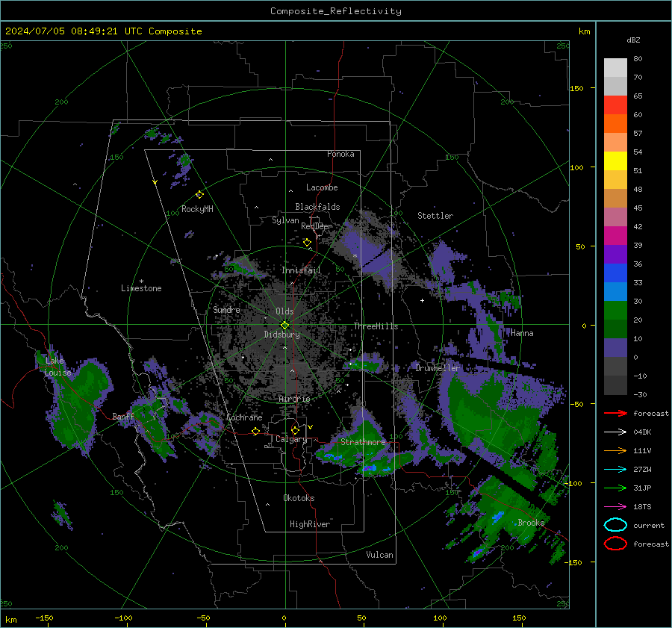Image resolution: width=672 pixels, height=628 pixels.
Task: Click the Cochrane city label
Action: (244, 417)
